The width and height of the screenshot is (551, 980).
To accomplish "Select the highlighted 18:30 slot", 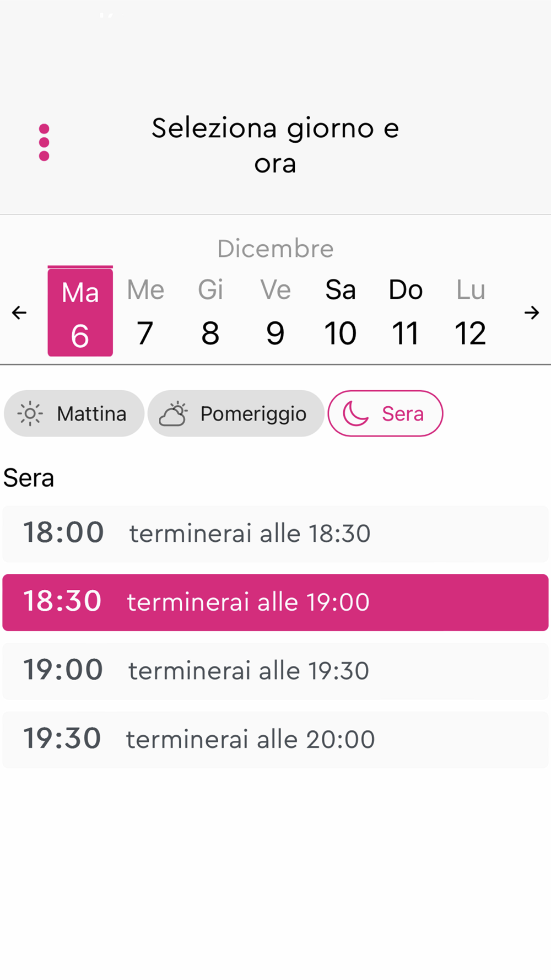I will point(275,602).
